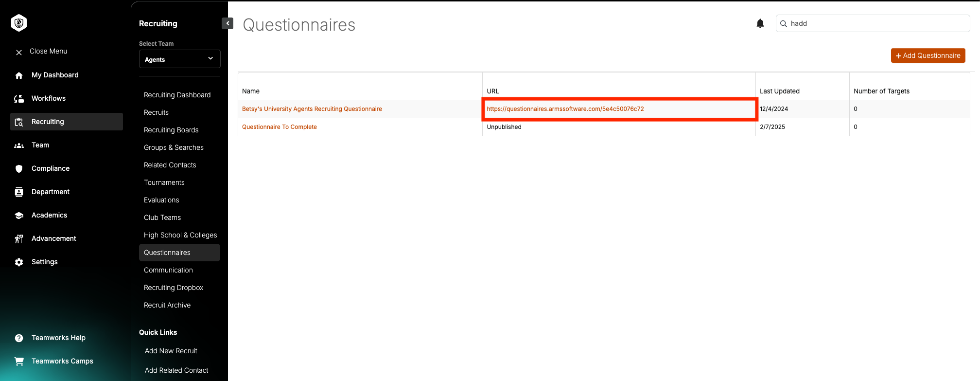980x381 pixels.
Task: Open the Questionnaire To Complete link
Action: coord(280,127)
